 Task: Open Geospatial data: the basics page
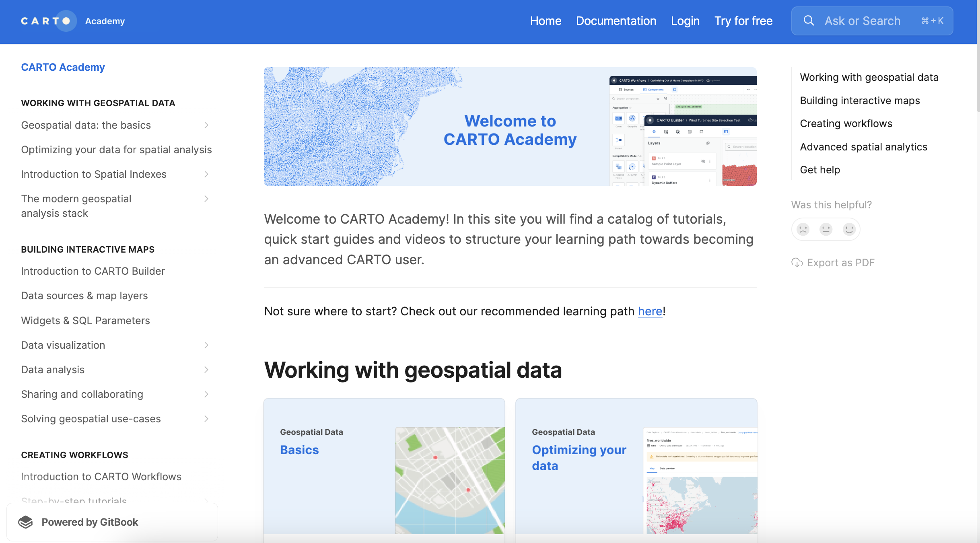pos(86,125)
